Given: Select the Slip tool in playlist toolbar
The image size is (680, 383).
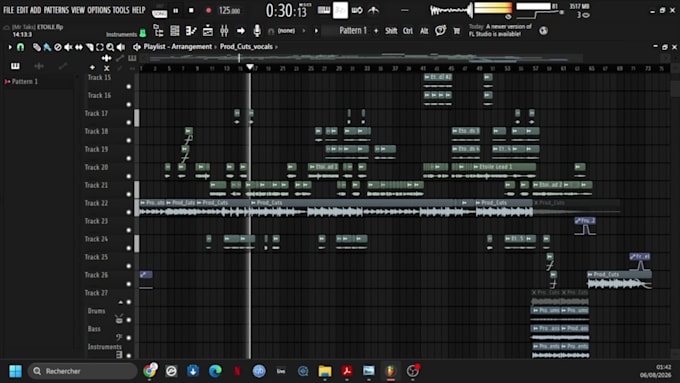Looking at the screenshot, I should coord(78,47).
